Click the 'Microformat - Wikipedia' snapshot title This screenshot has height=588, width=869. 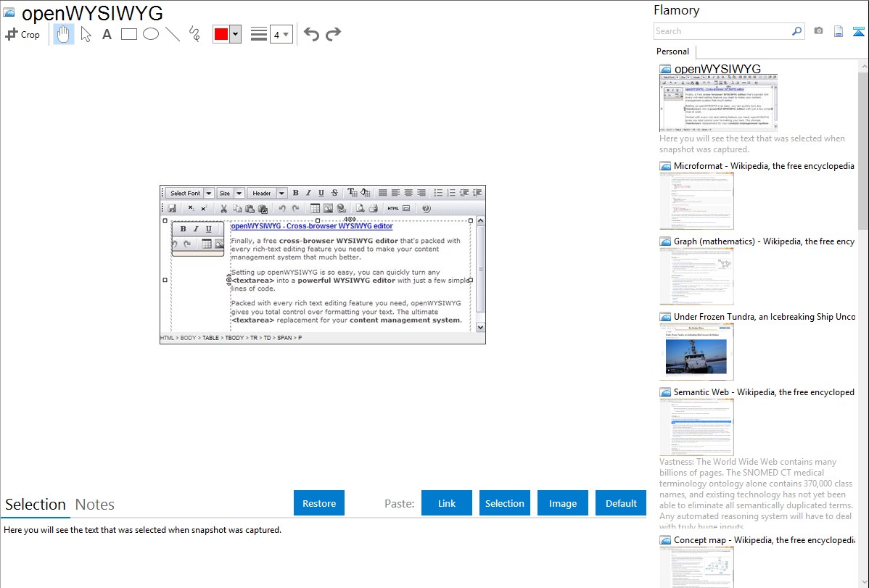pos(764,166)
